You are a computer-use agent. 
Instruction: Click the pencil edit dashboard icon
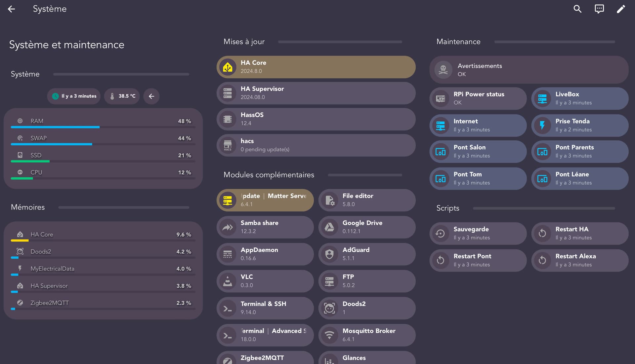pos(621,9)
